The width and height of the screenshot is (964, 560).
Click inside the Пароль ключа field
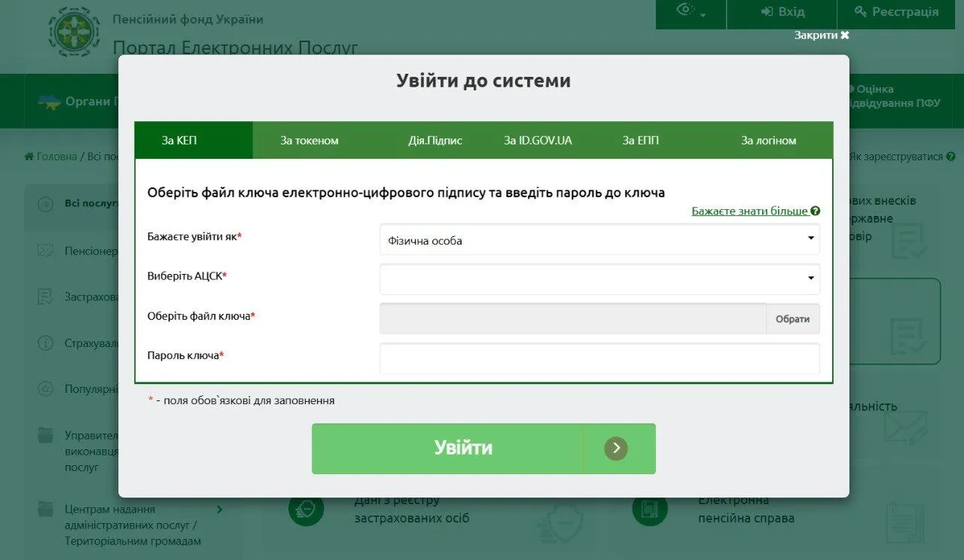click(x=599, y=358)
